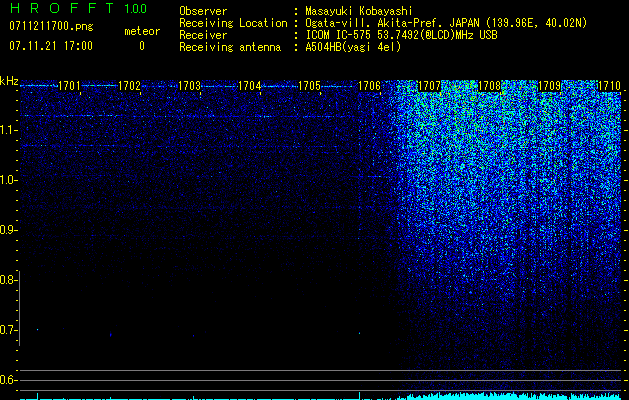Click the HROFFT 1.0.0 title text

click(78, 8)
